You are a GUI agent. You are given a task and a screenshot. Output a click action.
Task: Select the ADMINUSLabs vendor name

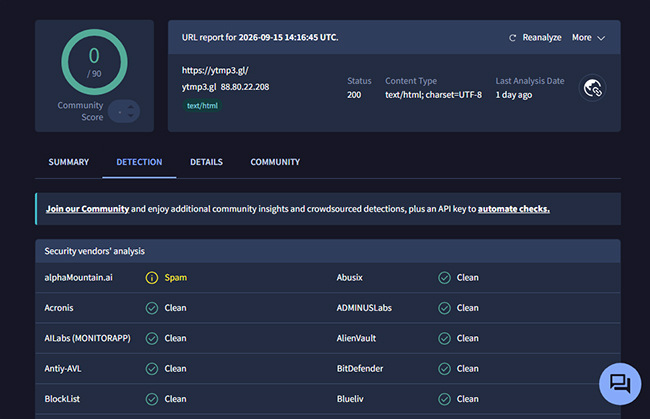tap(364, 308)
